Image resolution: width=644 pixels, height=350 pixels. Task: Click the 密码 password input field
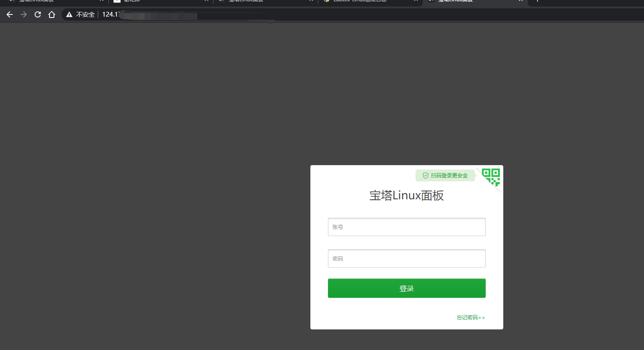(406, 258)
